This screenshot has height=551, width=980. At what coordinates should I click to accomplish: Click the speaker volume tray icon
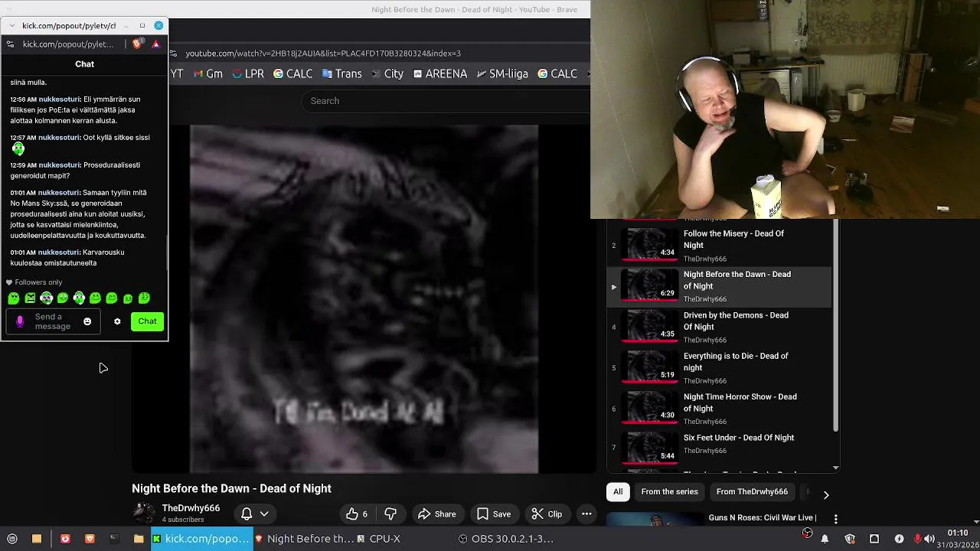pyautogui.click(x=929, y=539)
